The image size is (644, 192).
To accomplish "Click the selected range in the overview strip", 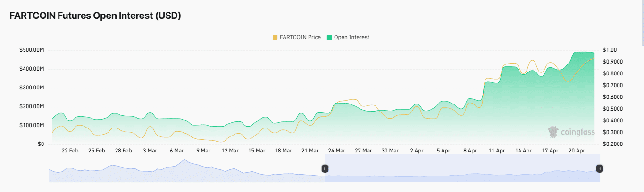I will tap(462, 168).
